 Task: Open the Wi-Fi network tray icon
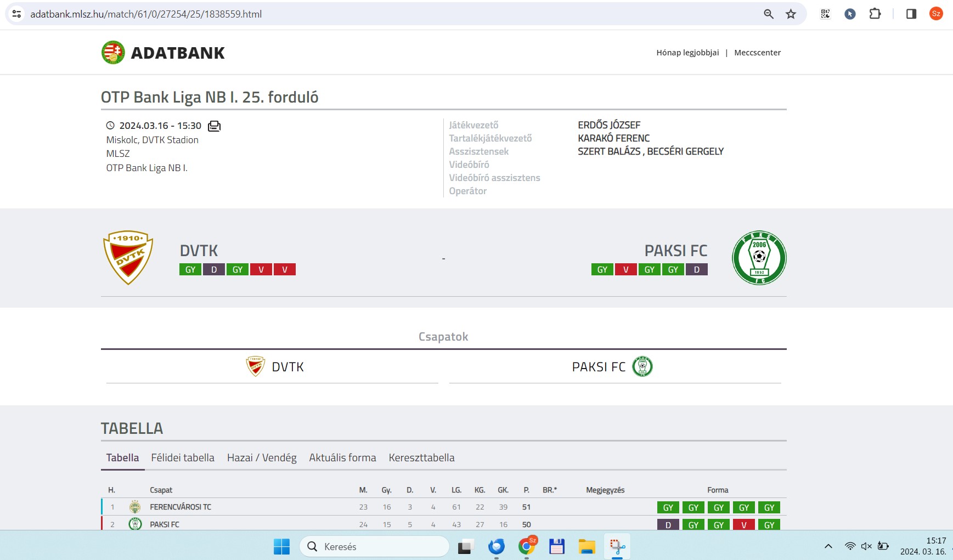[x=850, y=546]
